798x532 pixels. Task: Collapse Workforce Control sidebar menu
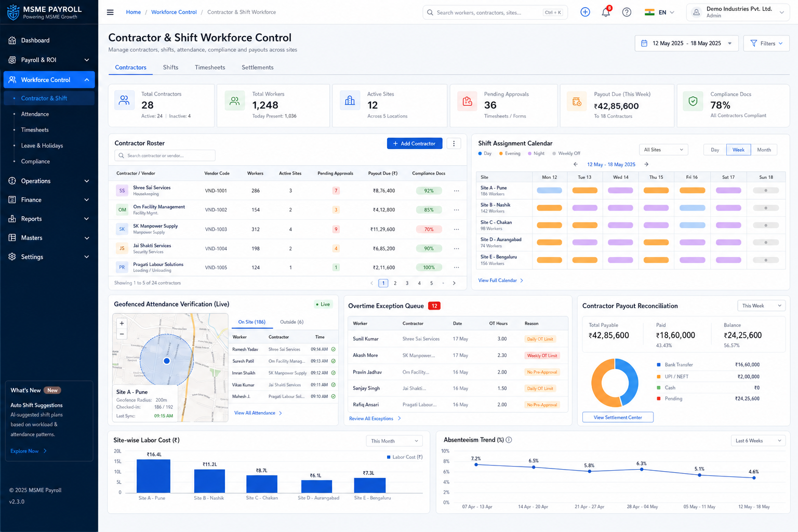(x=49, y=79)
